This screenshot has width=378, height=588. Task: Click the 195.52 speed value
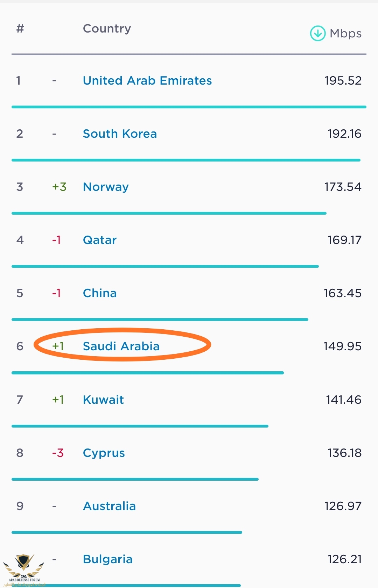343,81
